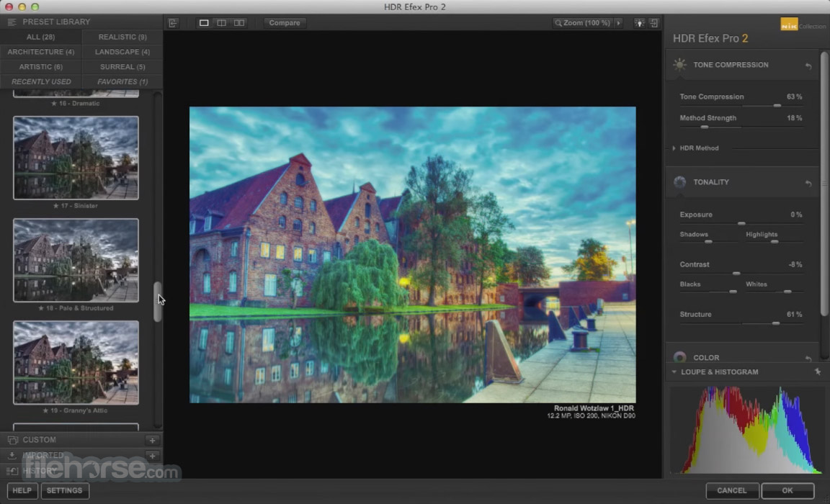Click the Tone Compression 63 % value
This screenshot has height=504, width=830.
794,96
